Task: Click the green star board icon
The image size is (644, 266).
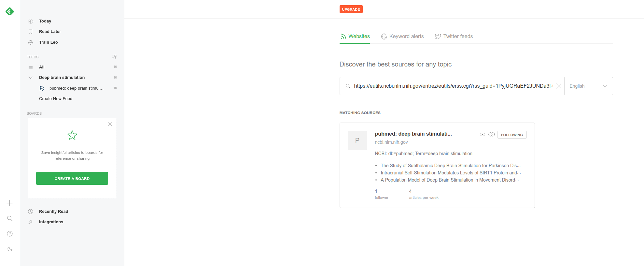Action: pyautogui.click(x=72, y=135)
